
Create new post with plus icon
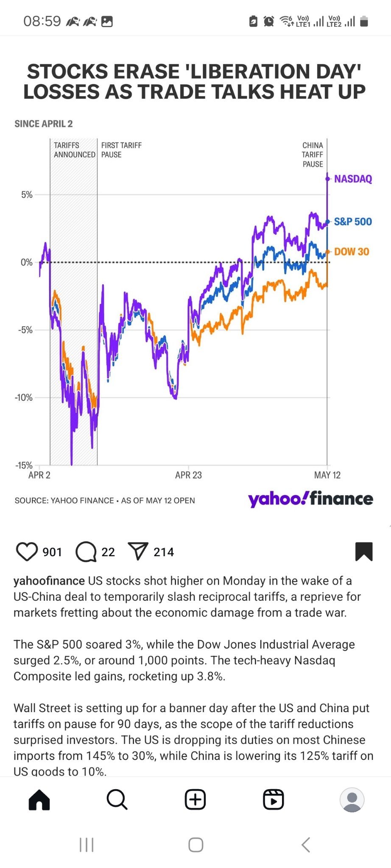[x=195, y=799]
